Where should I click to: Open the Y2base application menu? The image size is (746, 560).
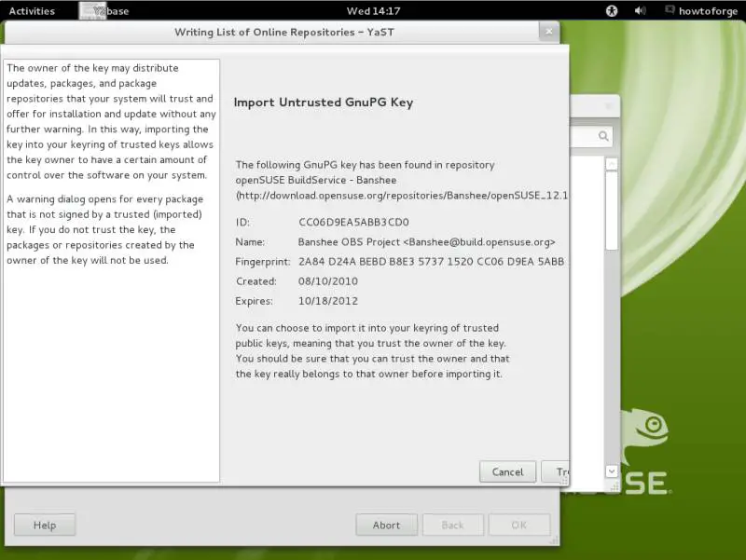104,11
